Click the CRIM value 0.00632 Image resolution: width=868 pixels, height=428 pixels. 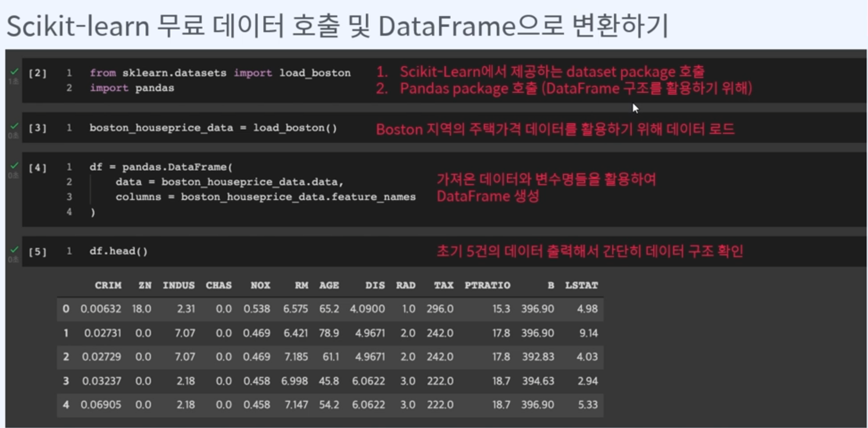[x=101, y=309]
